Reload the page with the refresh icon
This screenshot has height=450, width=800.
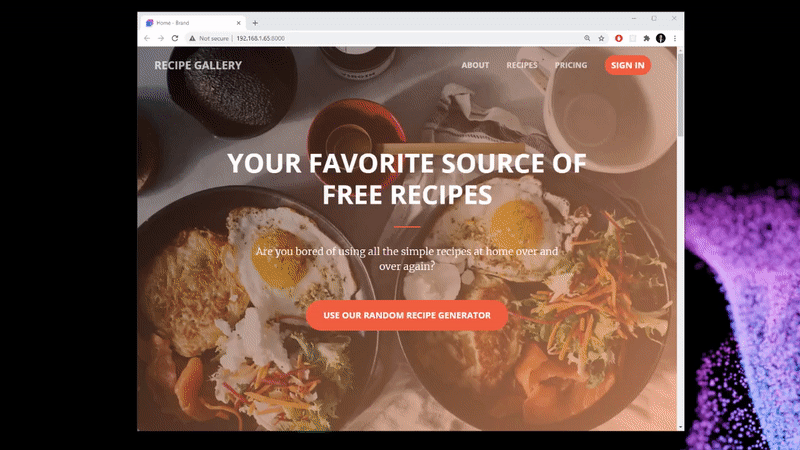point(175,38)
